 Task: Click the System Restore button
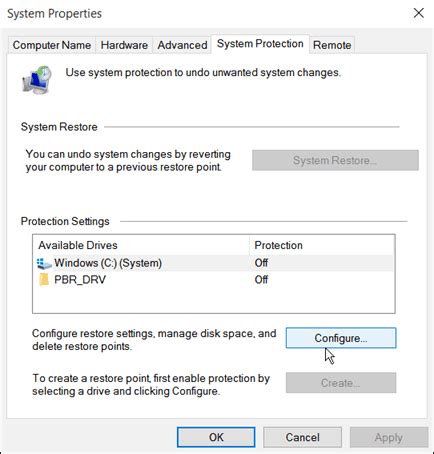(x=335, y=160)
